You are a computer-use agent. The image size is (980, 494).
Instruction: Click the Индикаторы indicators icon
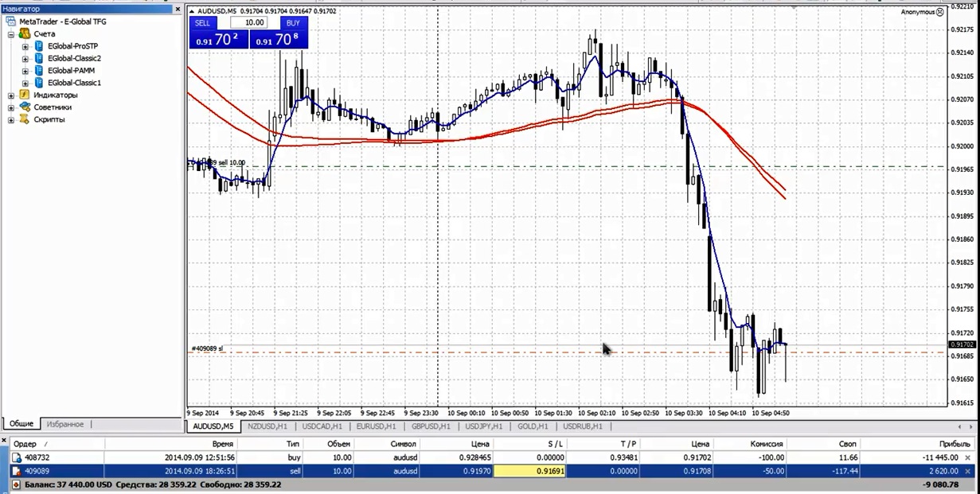coord(25,95)
